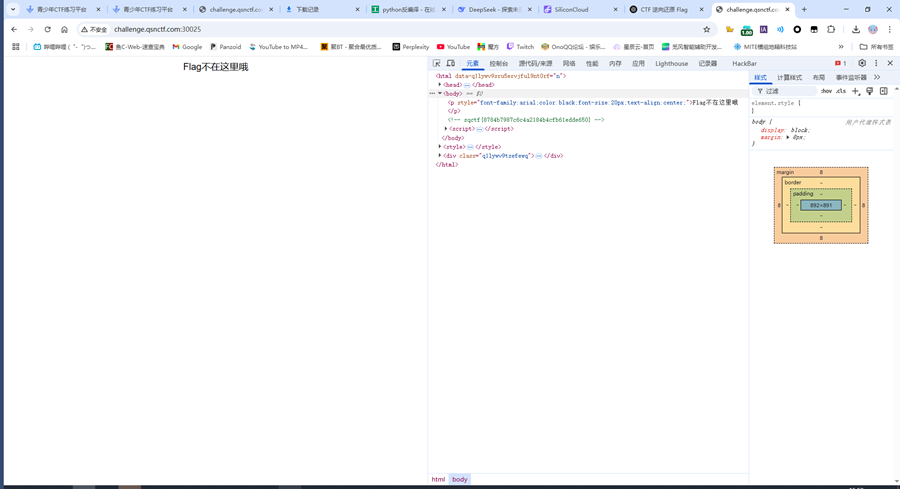Toggle the :hov element state button
Viewport: 900px width, 489px height.
pyautogui.click(x=826, y=91)
